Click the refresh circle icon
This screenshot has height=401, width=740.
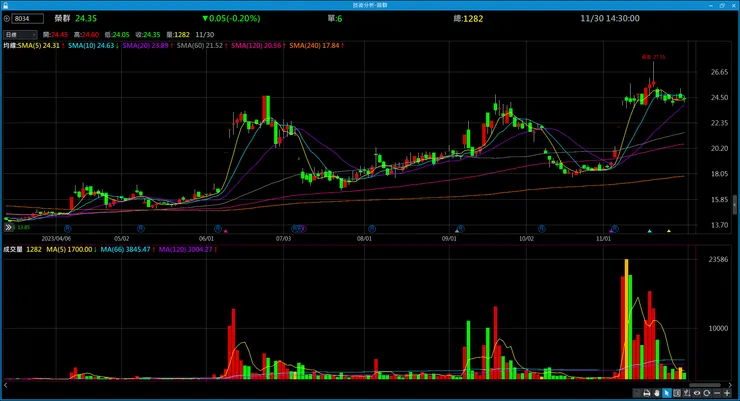click(x=706, y=393)
